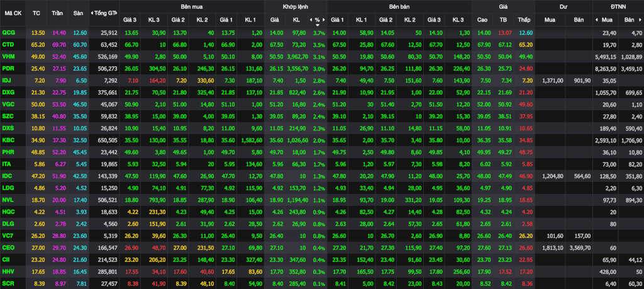The image size is (644, 289).
Task: Click IDJ surplus buy value 1,371,00
Action: (553, 81)
